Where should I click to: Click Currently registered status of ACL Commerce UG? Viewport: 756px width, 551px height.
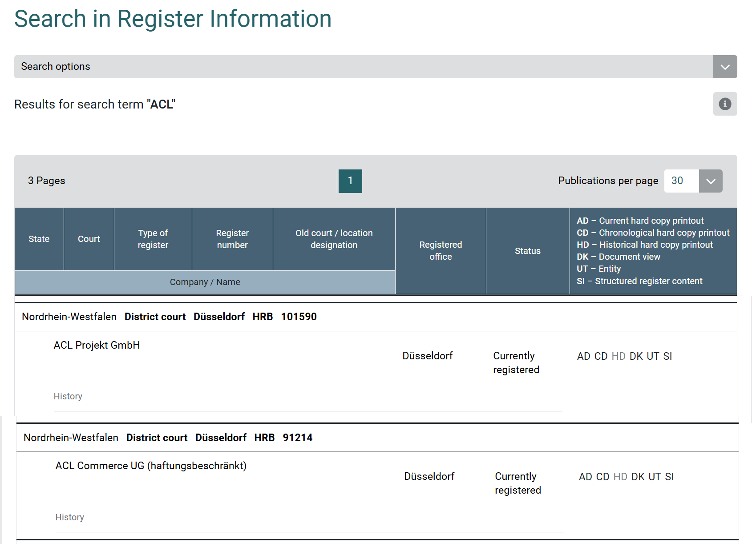point(518,483)
